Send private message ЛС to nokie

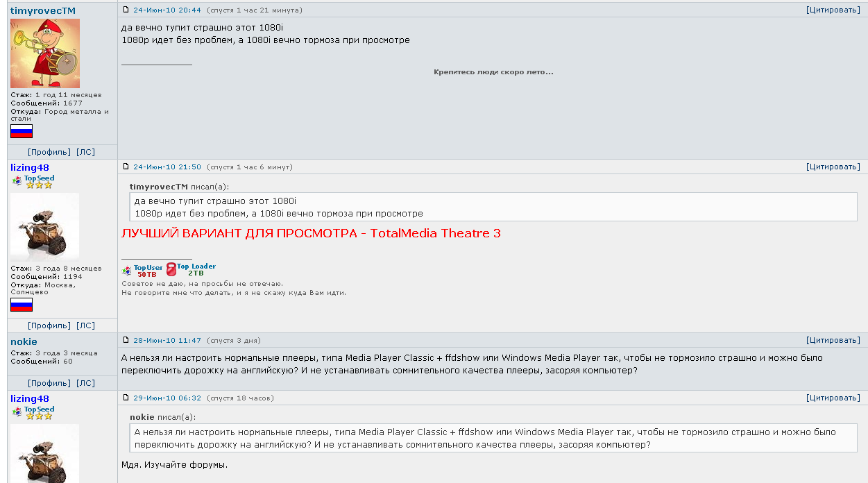[85, 382]
